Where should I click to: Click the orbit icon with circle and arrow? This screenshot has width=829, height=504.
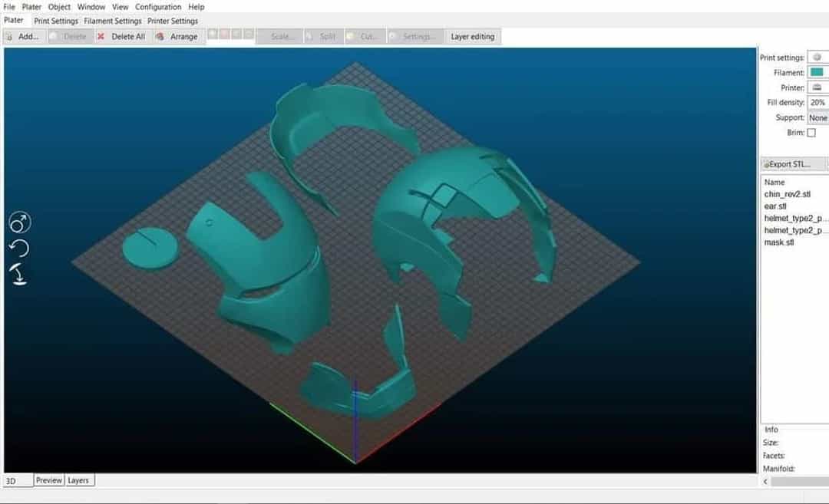click(x=19, y=222)
